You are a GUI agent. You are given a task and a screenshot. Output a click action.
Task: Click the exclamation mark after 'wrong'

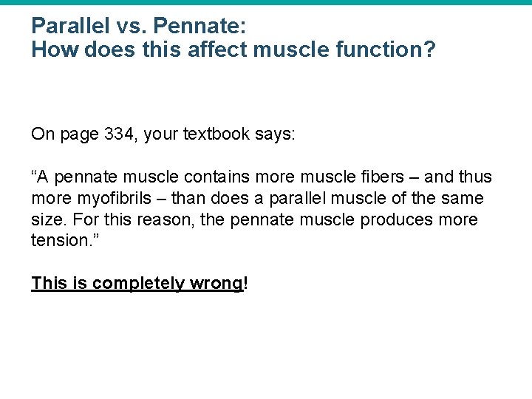coord(245,284)
